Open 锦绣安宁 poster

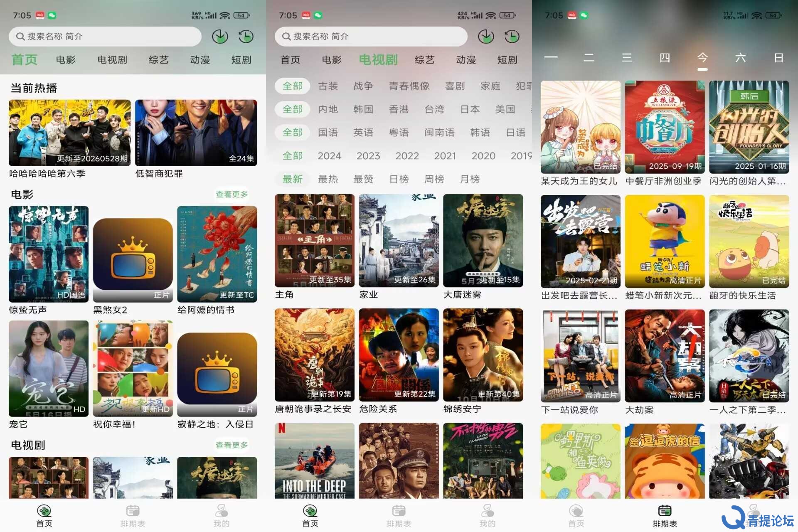pyautogui.click(x=483, y=355)
